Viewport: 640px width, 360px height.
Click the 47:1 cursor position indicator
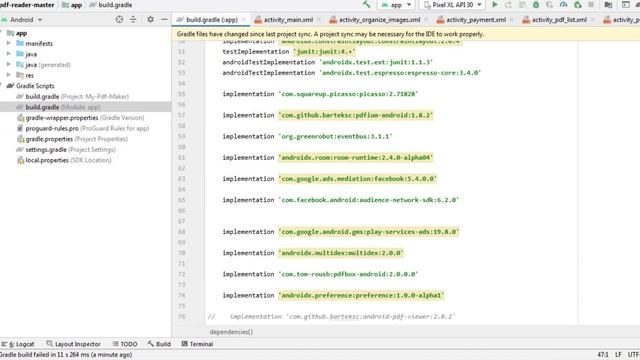pyautogui.click(x=603, y=355)
